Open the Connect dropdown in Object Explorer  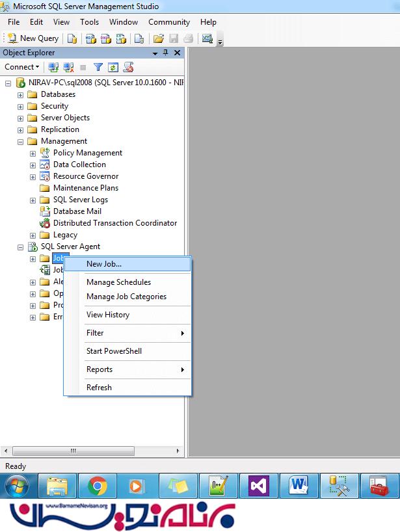point(22,67)
